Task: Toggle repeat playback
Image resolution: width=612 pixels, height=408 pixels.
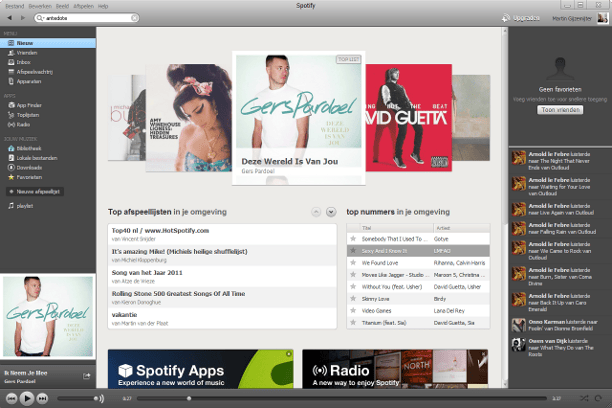Action: pyautogui.click(x=598, y=398)
